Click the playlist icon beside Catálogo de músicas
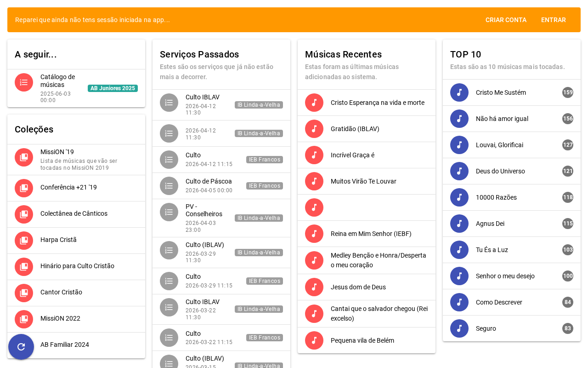Image resolution: width=588 pixels, height=368 pixels. coord(24,82)
